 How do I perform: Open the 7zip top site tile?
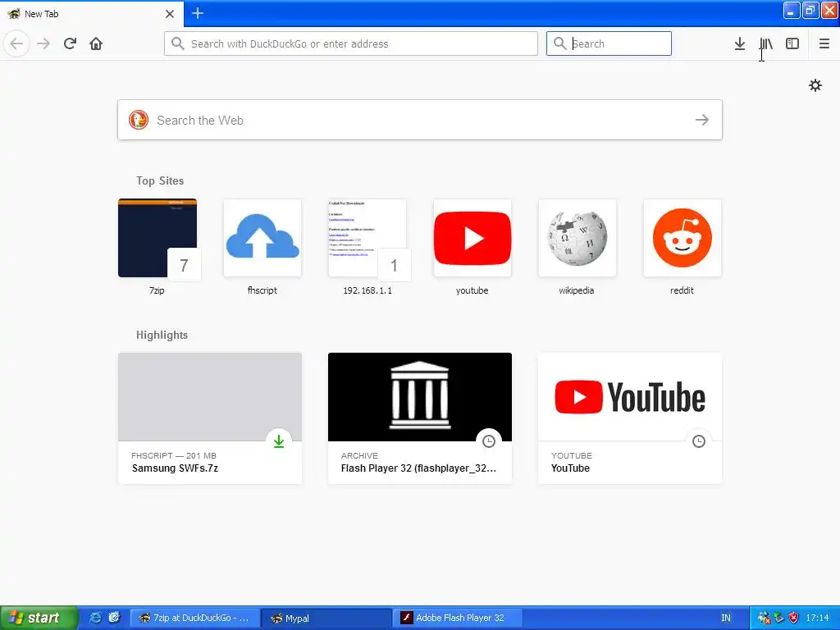click(157, 239)
